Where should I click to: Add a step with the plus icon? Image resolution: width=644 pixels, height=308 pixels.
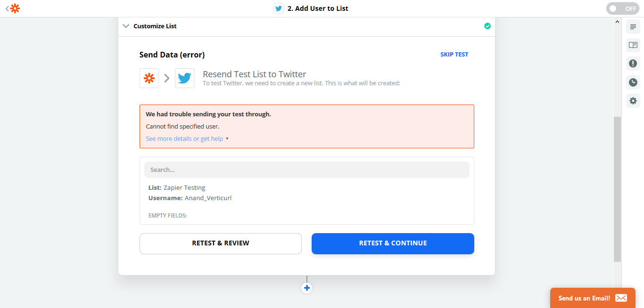[307, 288]
